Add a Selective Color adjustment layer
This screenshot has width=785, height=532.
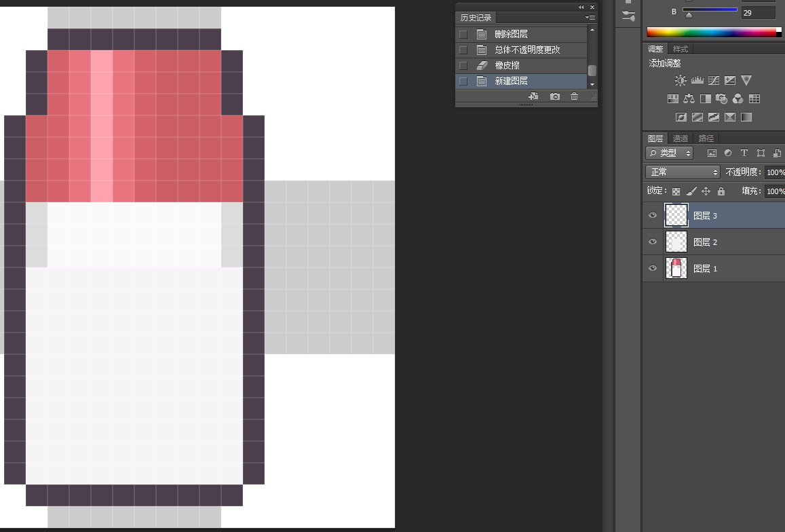(730, 117)
